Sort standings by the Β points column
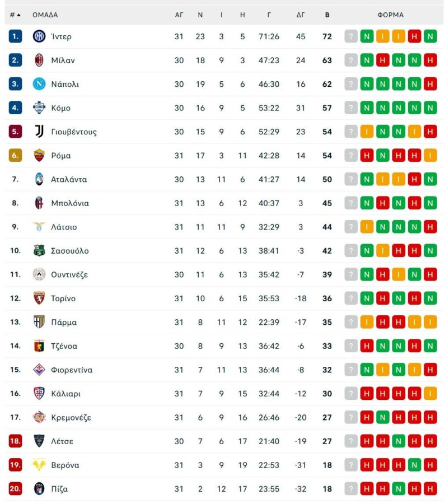445x504 pixels. click(x=327, y=15)
